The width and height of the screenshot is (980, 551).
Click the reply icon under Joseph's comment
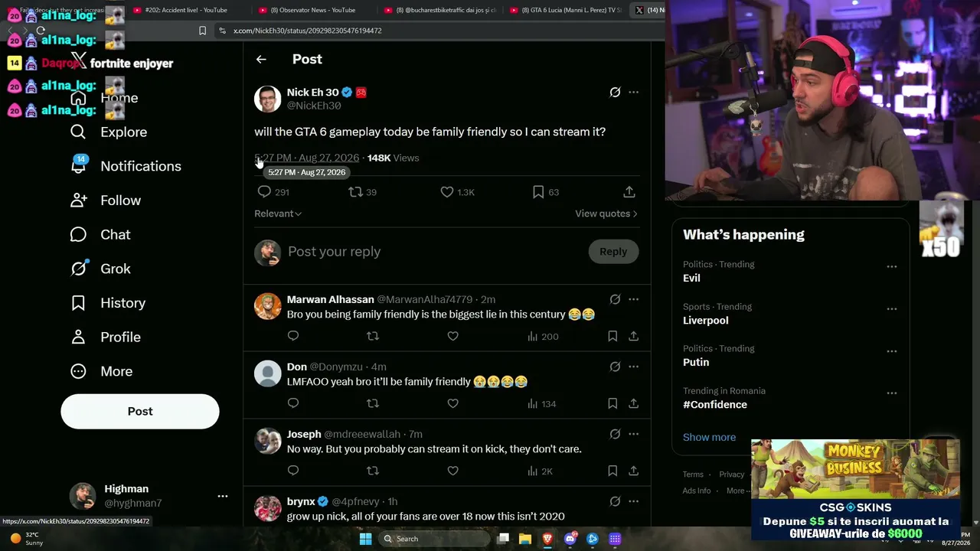tap(293, 471)
